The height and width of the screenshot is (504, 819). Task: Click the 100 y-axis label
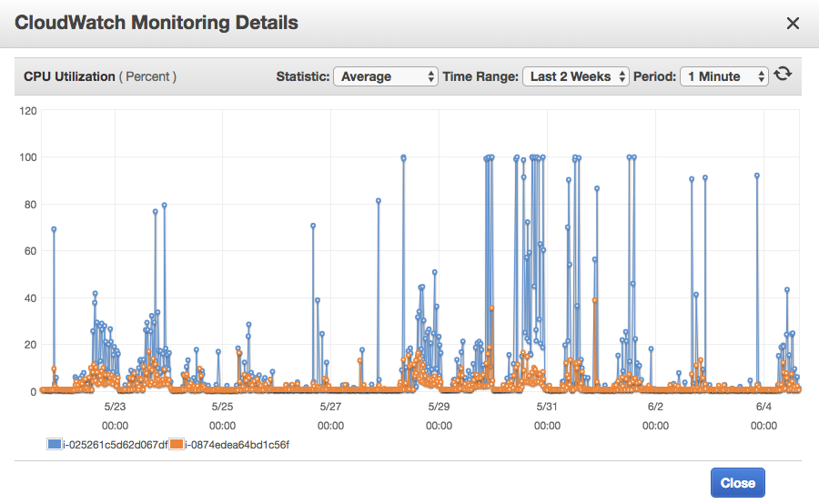point(27,157)
